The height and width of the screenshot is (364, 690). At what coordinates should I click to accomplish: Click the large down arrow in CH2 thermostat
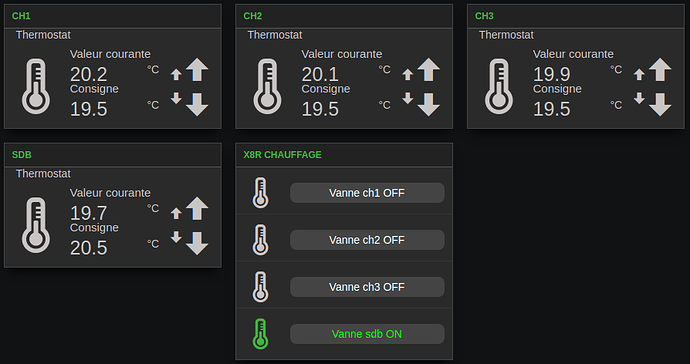coord(428,104)
